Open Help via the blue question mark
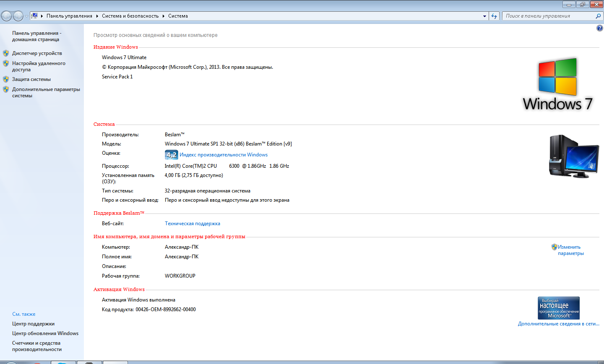The width and height of the screenshot is (604, 364). 599,28
